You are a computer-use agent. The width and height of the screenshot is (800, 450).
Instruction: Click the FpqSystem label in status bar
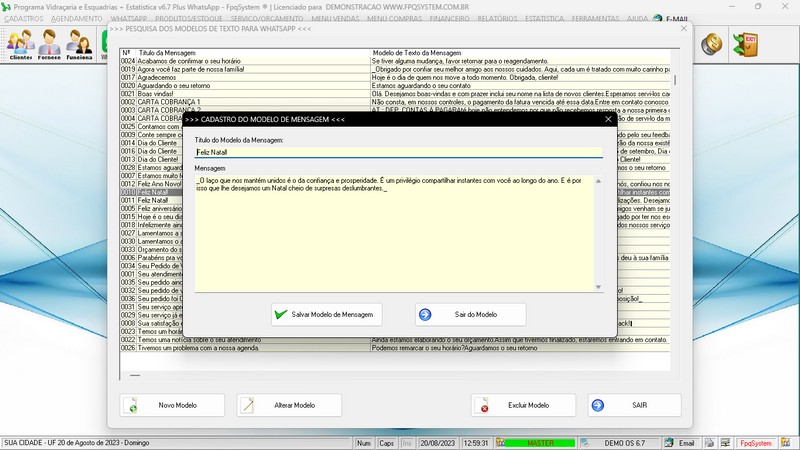click(756, 443)
